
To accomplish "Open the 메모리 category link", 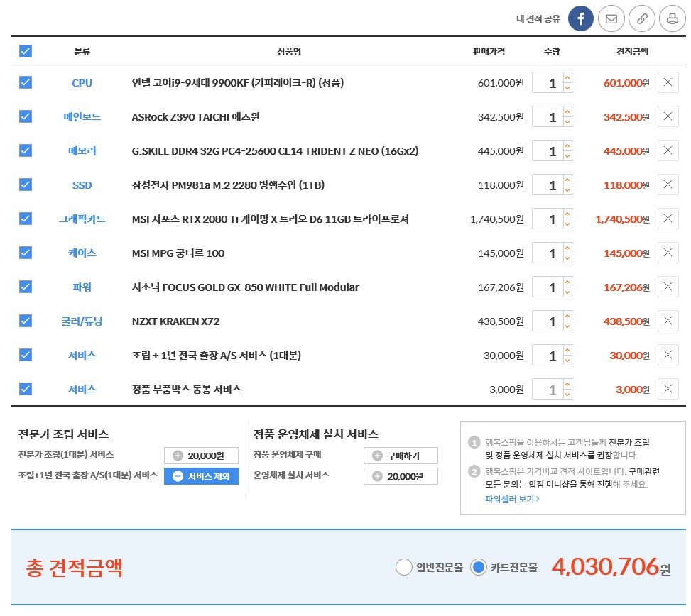I will (82, 151).
